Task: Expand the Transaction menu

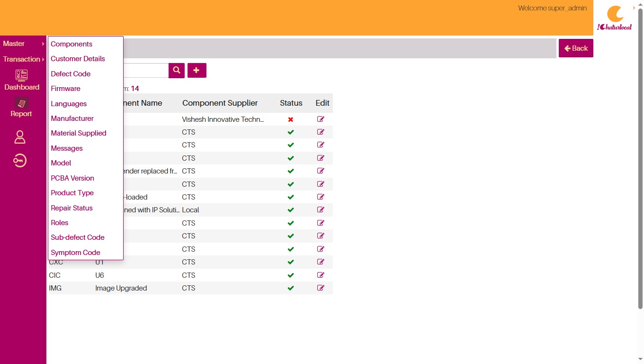Action: [23, 59]
